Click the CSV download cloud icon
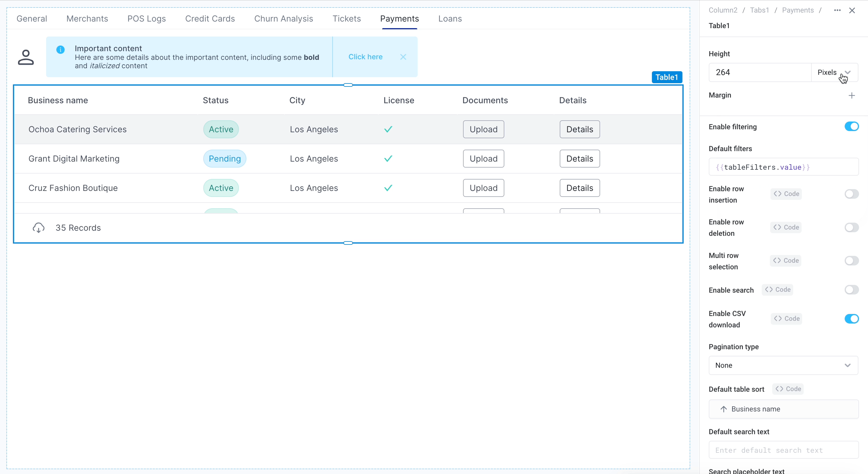Image resolution: width=868 pixels, height=474 pixels. click(38, 228)
